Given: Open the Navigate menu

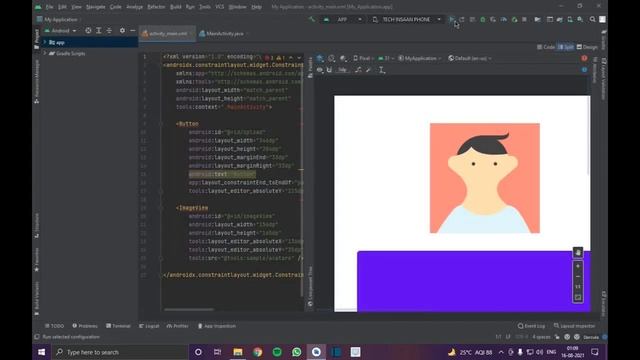Looking at the screenshot, I should tap(96, 7).
